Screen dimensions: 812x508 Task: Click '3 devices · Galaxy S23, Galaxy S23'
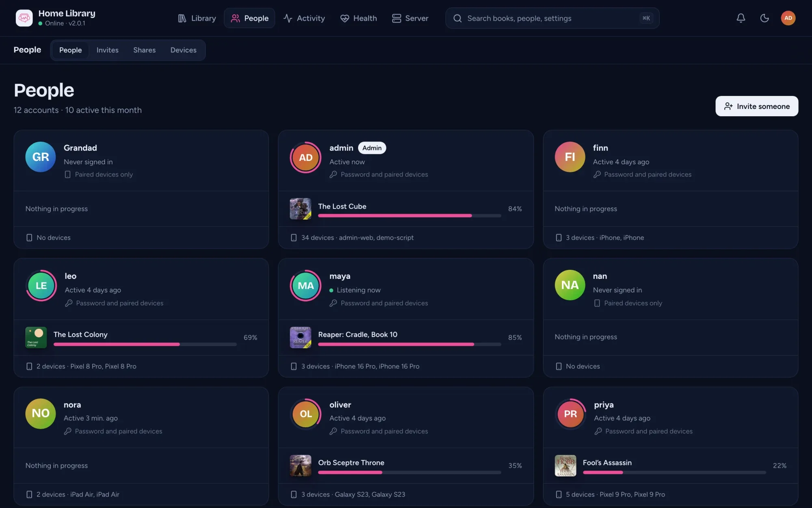click(353, 494)
